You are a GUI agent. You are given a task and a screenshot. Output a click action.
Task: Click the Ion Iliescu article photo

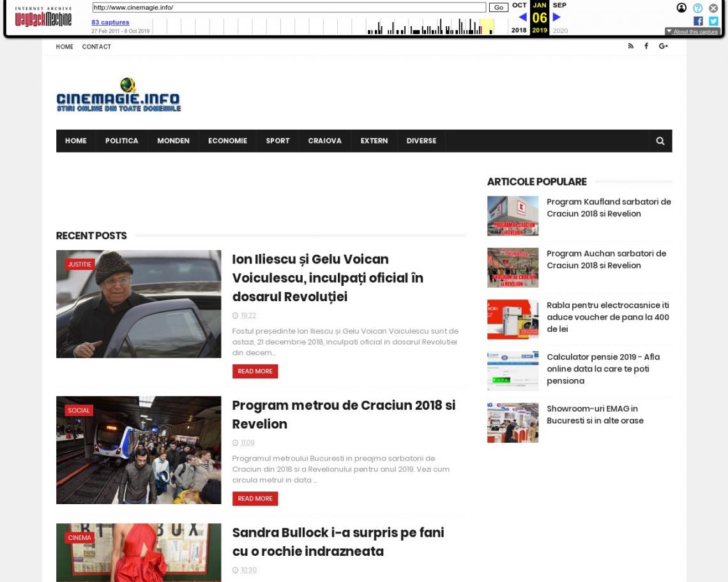(139, 304)
